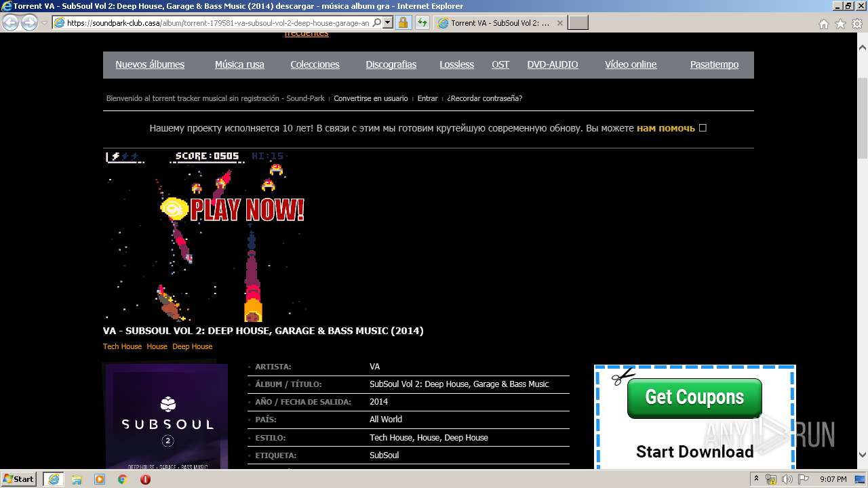Select the Torrent VA - SubSoul tab

coord(499,23)
